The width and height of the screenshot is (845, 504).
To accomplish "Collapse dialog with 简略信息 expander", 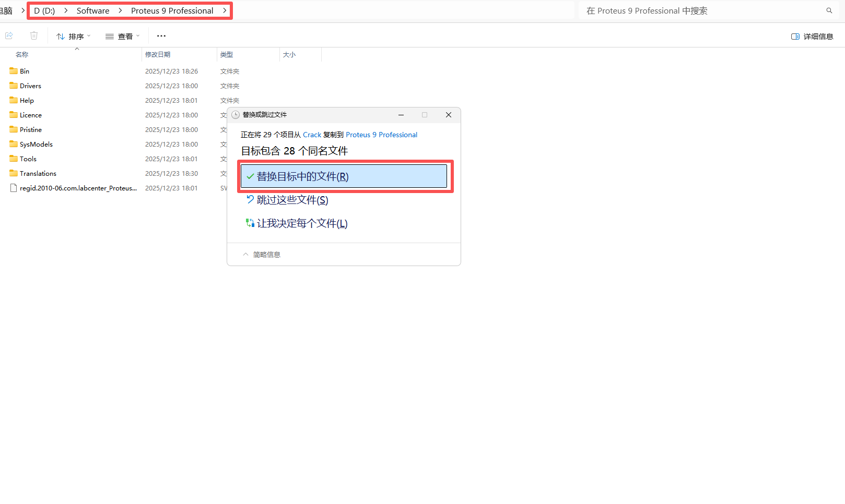I will tap(262, 255).
